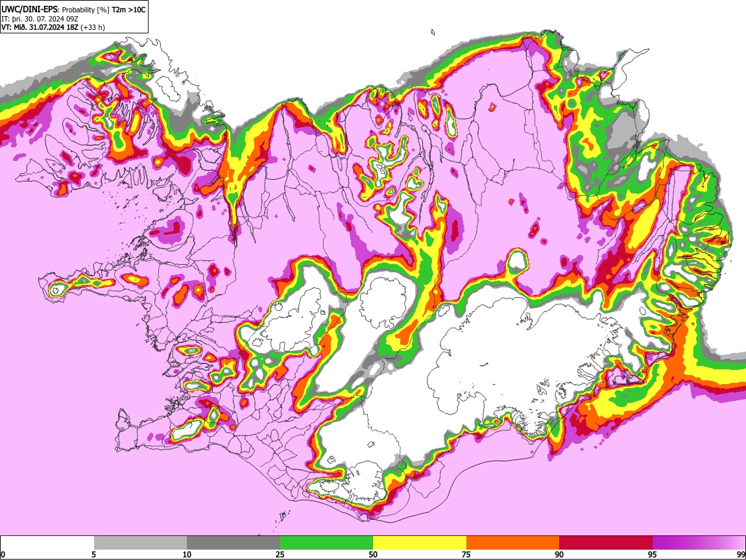Click the 'IT: þri. 30. 07. 2024 09Z' line
Viewport: 746px width, 560px height.
click(x=40, y=19)
